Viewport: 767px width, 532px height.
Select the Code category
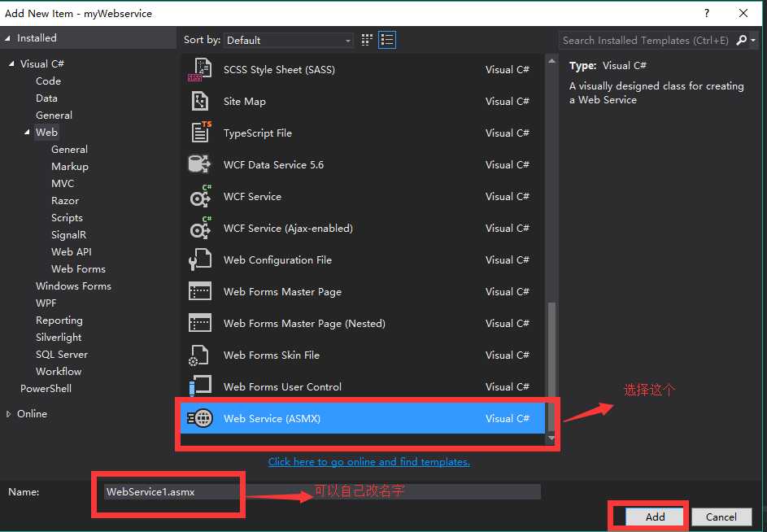pyautogui.click(x=49, y=81)
